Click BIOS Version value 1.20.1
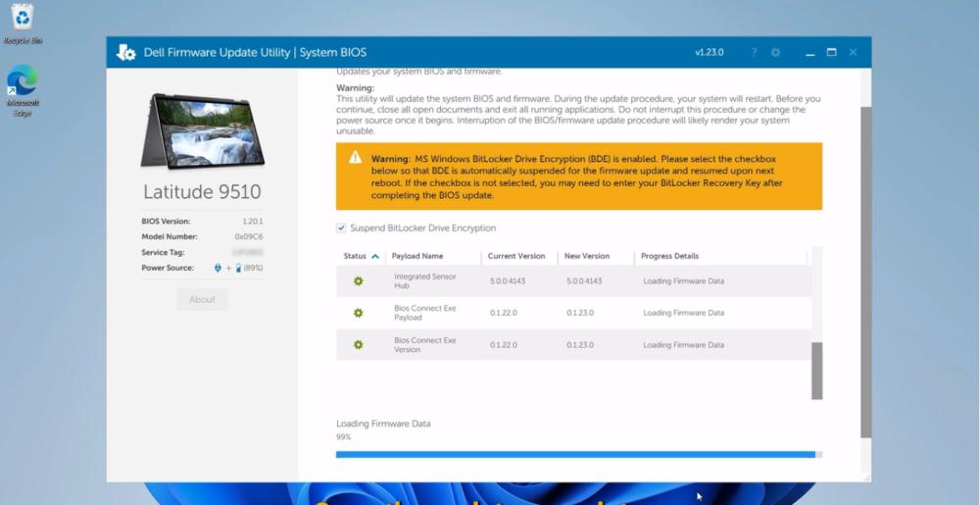The width and height of the screenshot is (980, 505). click(x=253, y=222)
